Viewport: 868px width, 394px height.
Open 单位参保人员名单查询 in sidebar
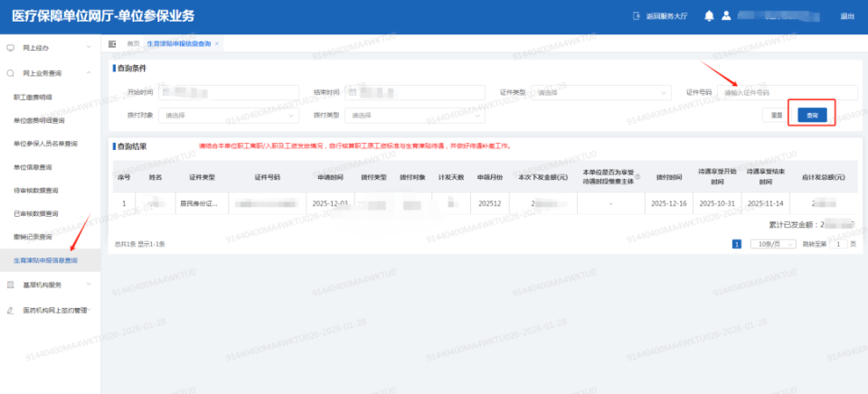point(45,144)
